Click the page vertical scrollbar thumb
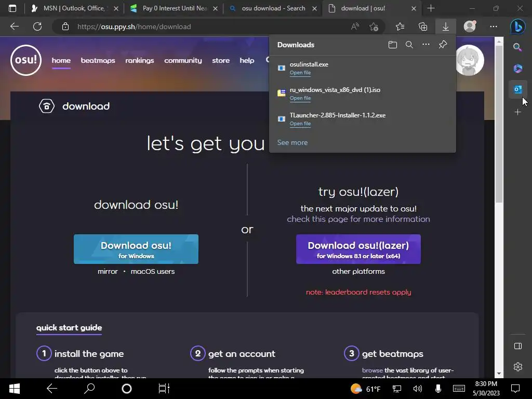 click(499, 124)
